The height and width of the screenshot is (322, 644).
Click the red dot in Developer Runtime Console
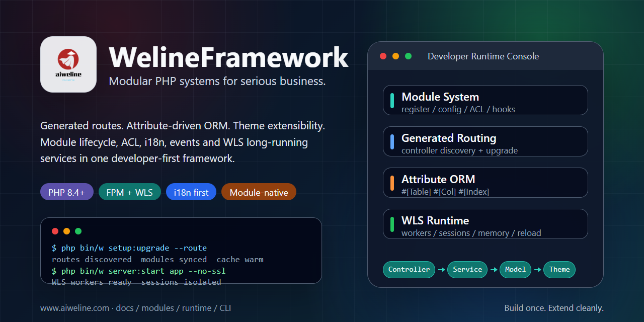click(x=383, y=56)
